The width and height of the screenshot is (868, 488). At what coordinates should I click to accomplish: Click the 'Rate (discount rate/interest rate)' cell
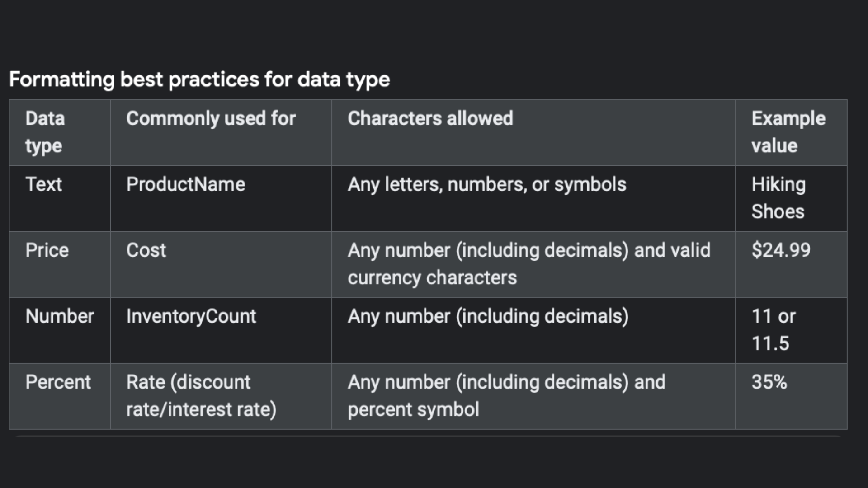click(x=221, y=396)
